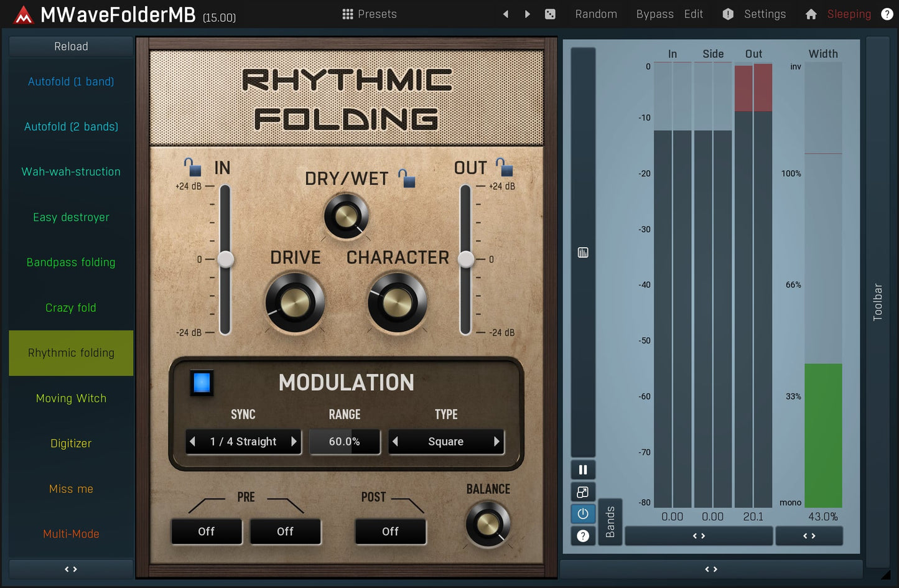
Task: Click the lock icon beside IN
Action: (192, 167)
